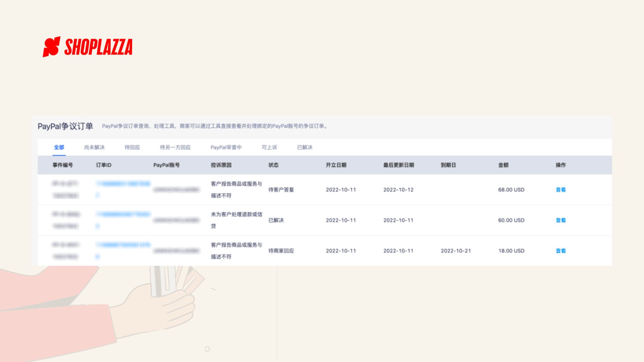
Task: Click the 开立日期 column header
Action: click(x=336, y=165)
